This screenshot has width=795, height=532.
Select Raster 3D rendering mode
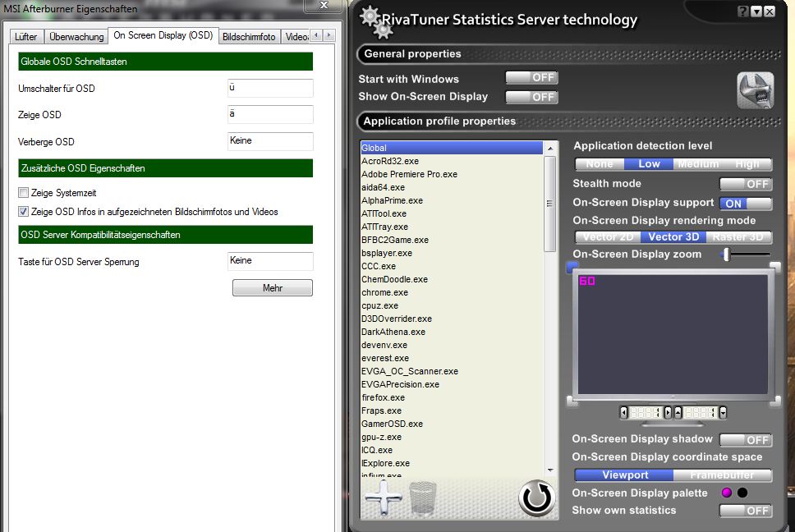tap(738, 236)
